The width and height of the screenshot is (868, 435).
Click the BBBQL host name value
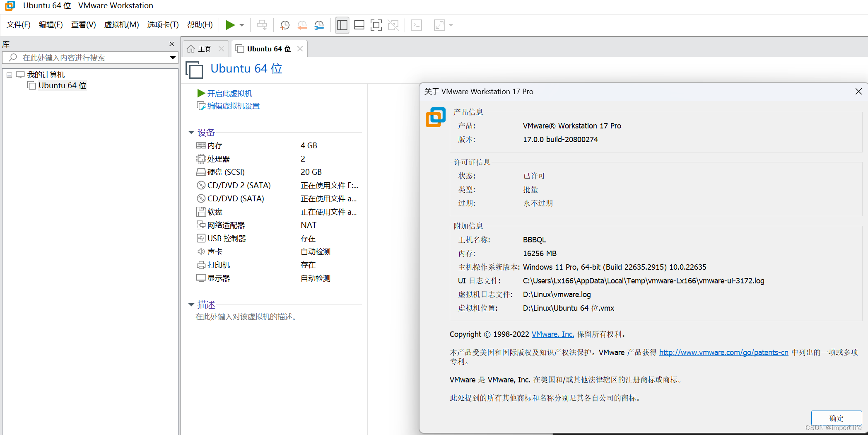(x=534, y=240)
